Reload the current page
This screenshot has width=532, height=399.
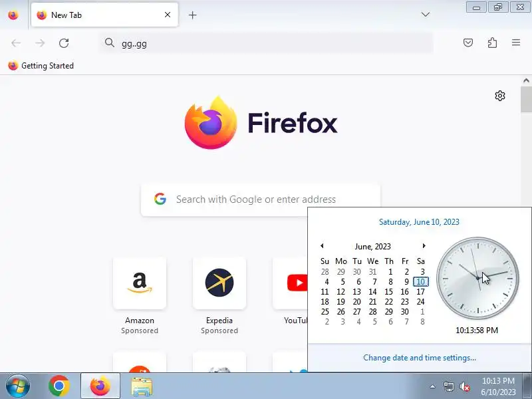[64, 43]
